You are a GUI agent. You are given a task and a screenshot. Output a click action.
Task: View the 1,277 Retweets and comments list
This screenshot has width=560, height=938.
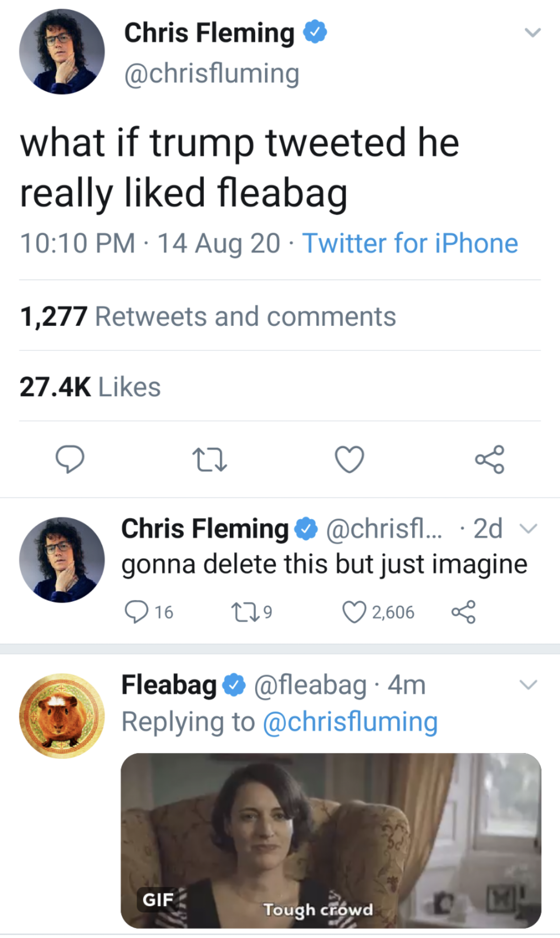(208, 316)
